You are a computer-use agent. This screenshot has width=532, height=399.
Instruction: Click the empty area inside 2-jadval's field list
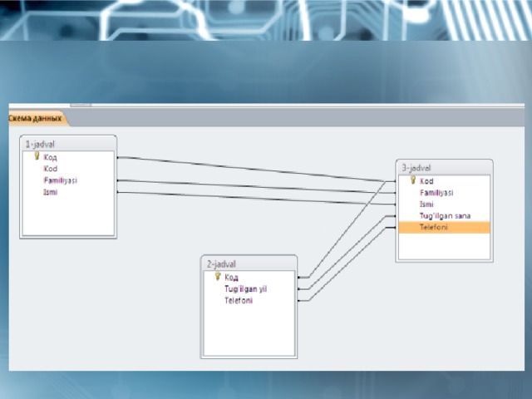click(x=248, y=331)
